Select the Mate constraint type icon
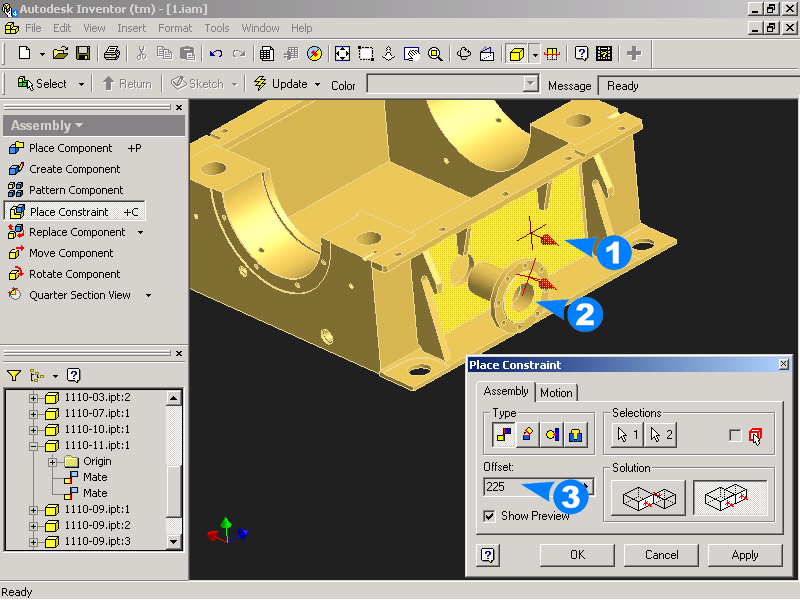The height and width of the screenshot is (600, 800). [x=504, y=435]
